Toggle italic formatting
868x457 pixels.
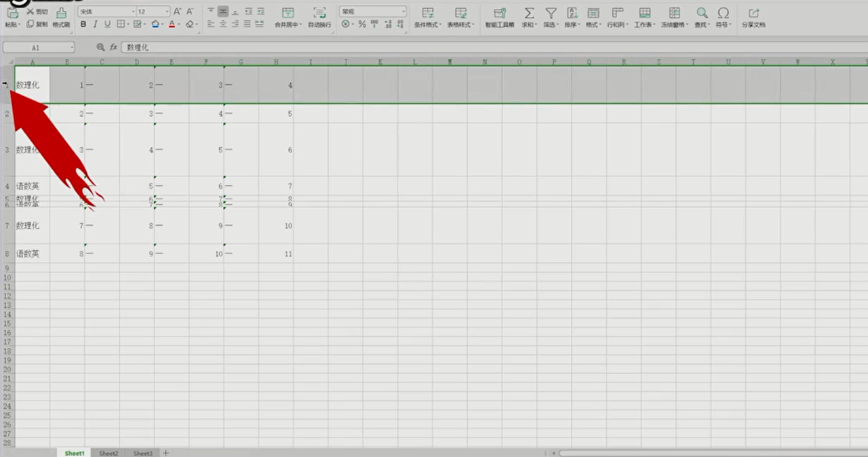click(95, 24)
